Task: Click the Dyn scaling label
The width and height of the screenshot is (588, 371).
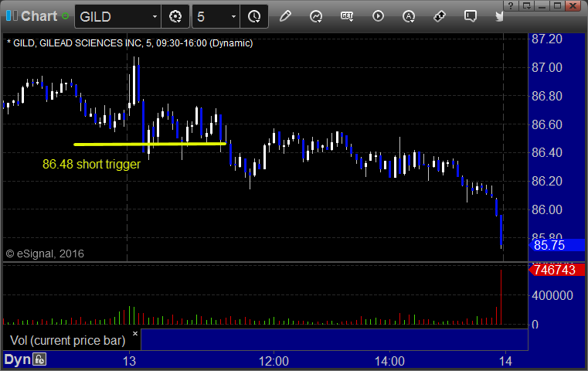Action: tap(17, 359)
